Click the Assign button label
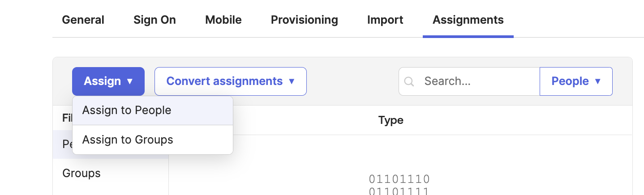644x195 pixels. (x=103, y=81)
